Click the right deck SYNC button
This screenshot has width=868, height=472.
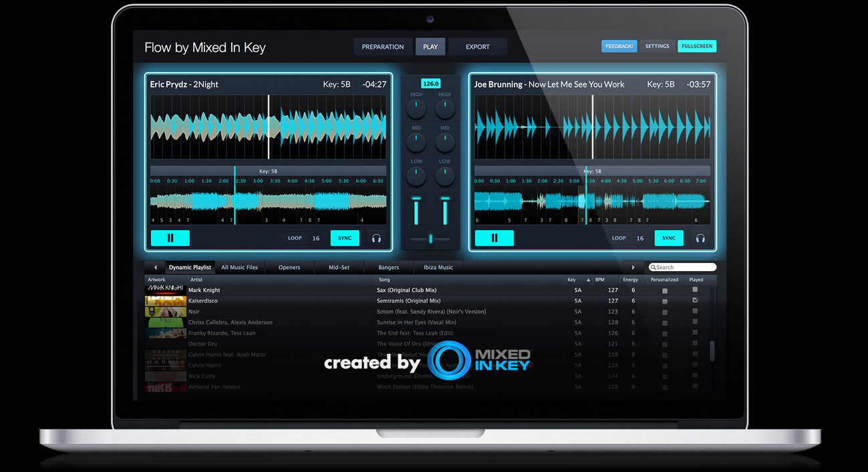pos(669,238)
